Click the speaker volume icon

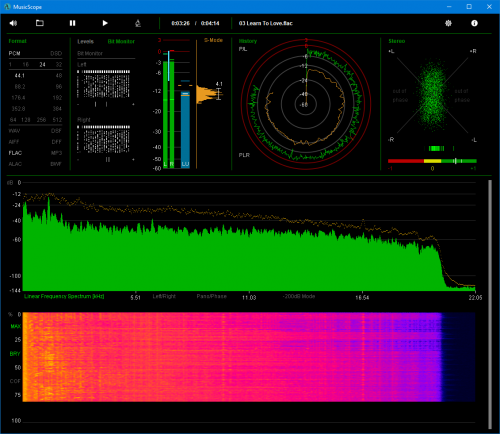(x=13, y=23)
